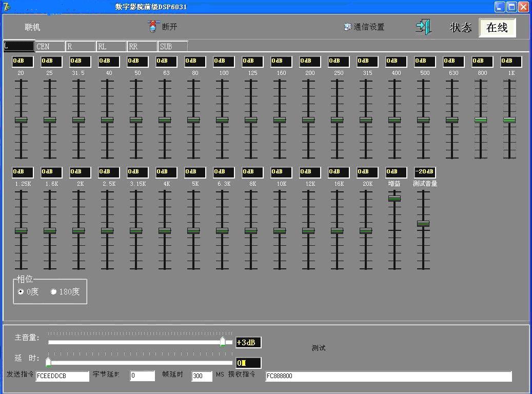Click the 测试 test button
The height and width of the screenshot is (394, 532).
click(x=318, y=348)
